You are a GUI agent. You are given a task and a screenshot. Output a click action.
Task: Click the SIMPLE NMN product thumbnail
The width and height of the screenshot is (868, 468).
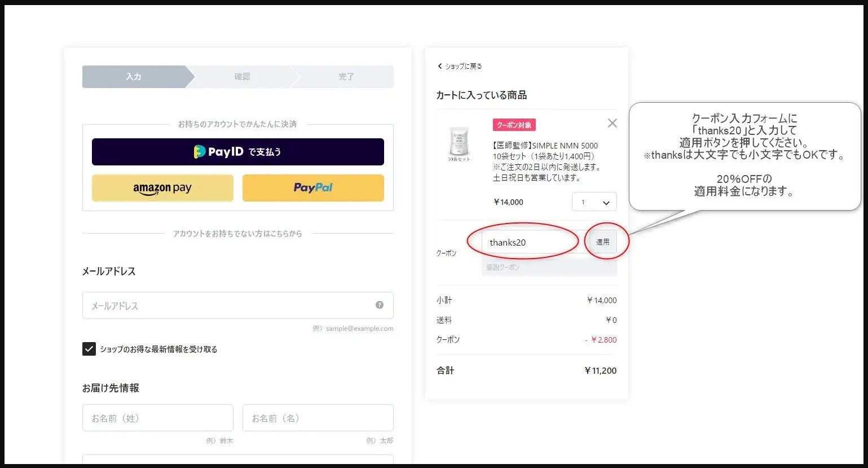459,142
